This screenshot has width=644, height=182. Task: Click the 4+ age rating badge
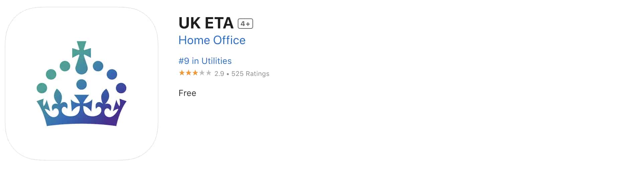point(245,24)
